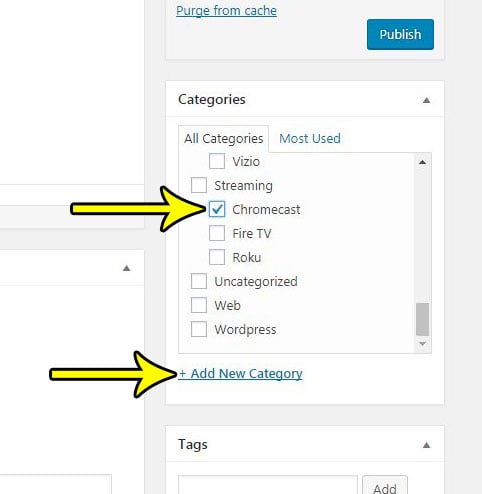The height and width of the screenshot is (494, 482).
Task: Collapse the Categories panel arrow
Action: pyautogui.click(x=426, y=100)
